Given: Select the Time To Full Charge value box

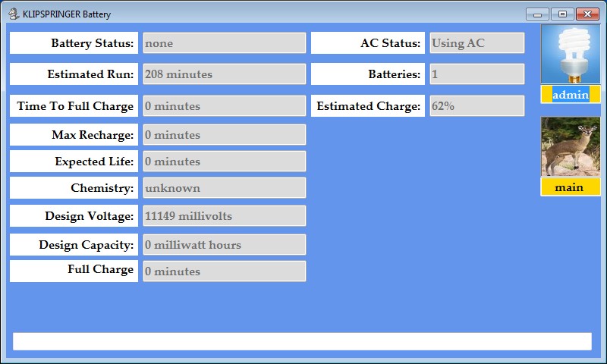Looking at the screenshot, I should coord(224,106).
